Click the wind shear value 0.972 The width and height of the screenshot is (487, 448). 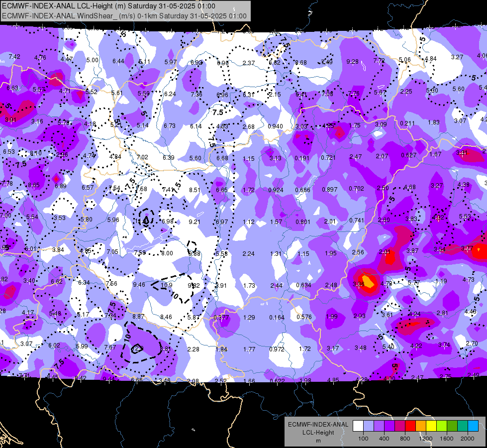(x=277, y=349)
